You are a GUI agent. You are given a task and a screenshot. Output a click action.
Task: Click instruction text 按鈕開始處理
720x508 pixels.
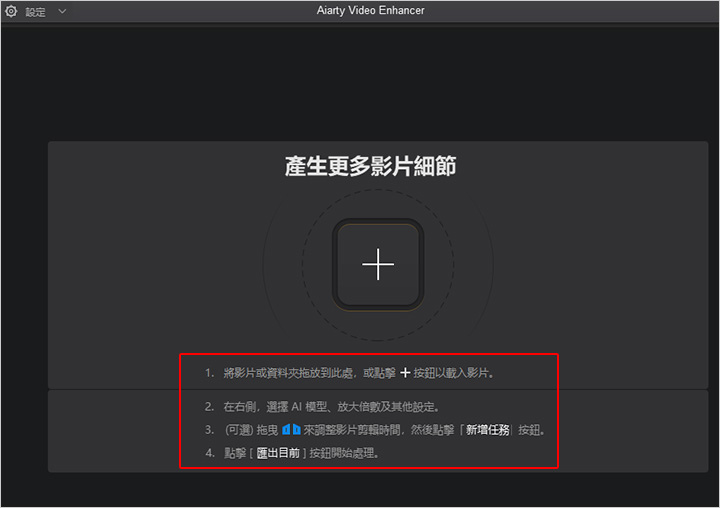pos(344,453)
